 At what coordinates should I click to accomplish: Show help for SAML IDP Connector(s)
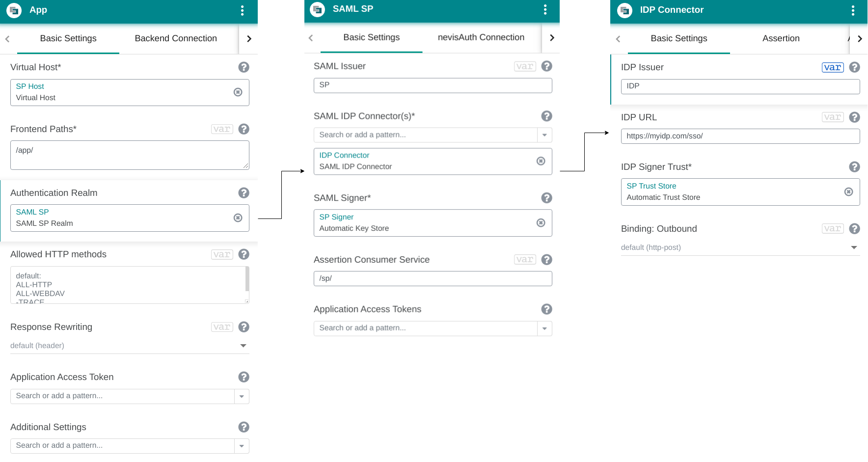(x=546, y=116)
